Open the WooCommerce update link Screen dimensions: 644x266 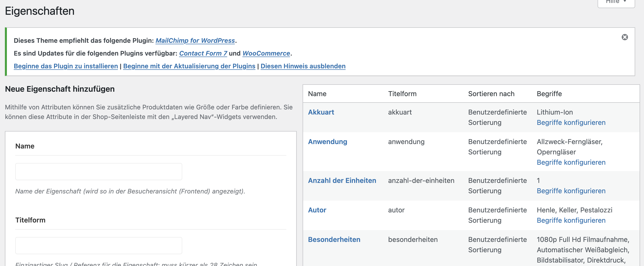click(x=266, y=53)
